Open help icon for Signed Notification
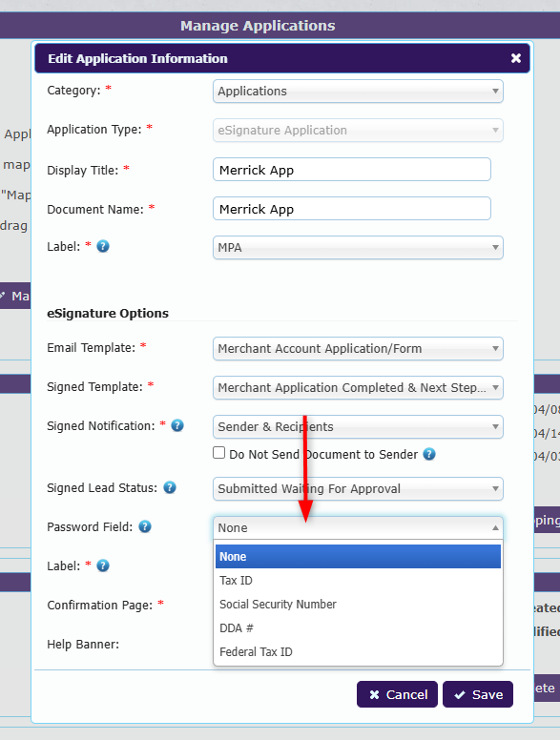 pyautogui.click(x=177, y=425)
